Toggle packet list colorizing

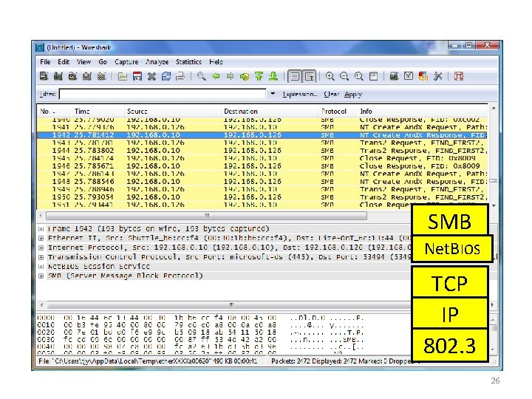295,76
